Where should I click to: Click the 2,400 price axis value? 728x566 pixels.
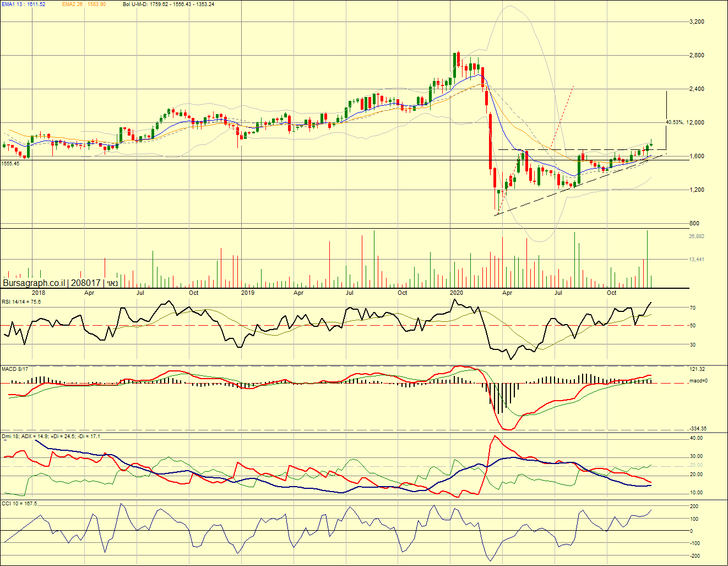pos(697,89)
